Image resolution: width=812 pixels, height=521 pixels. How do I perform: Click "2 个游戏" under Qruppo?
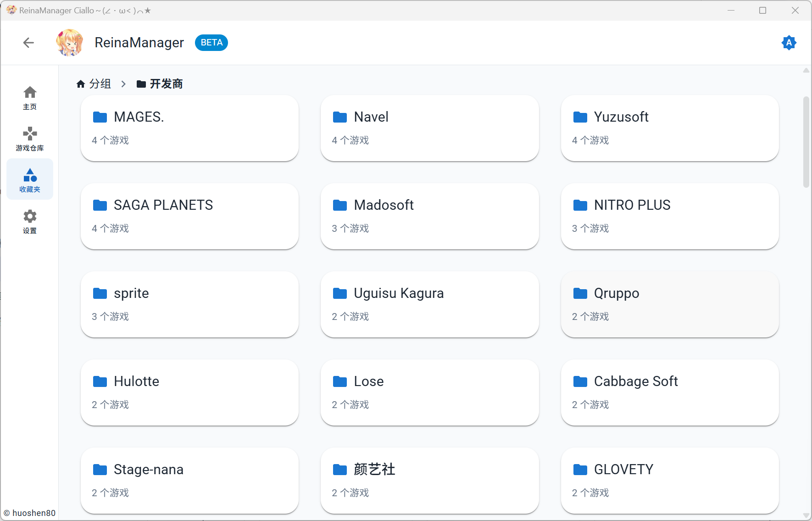(x=590, y=316)
